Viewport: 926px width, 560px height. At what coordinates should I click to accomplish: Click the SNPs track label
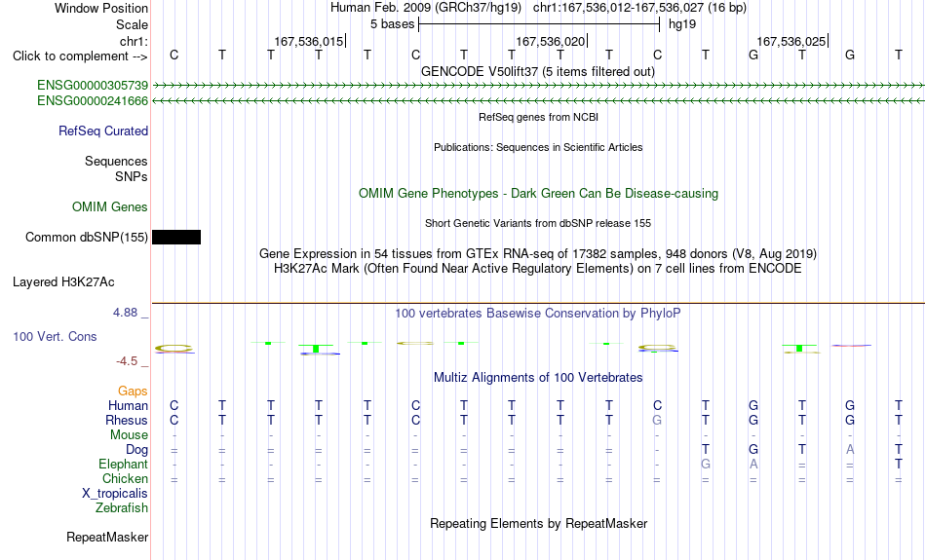pos(132,176)
